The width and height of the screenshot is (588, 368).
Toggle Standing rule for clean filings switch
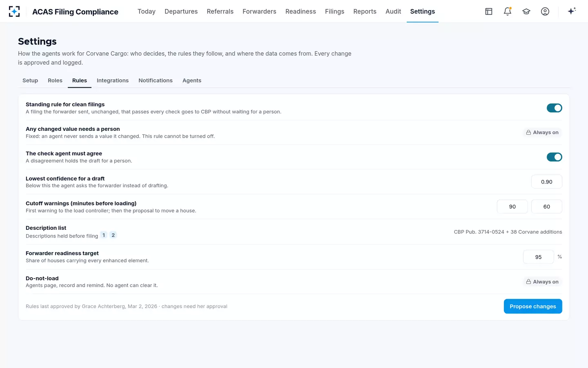click(554, 108)
